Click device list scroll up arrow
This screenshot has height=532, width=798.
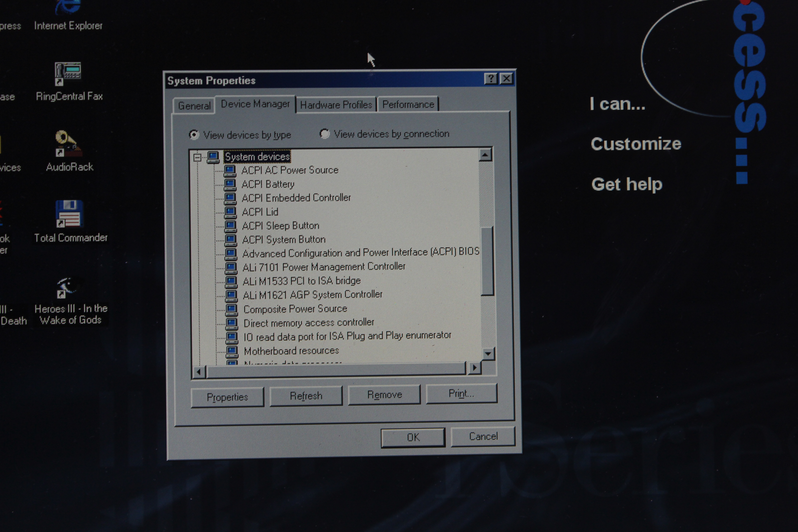(x=485, y=155)
